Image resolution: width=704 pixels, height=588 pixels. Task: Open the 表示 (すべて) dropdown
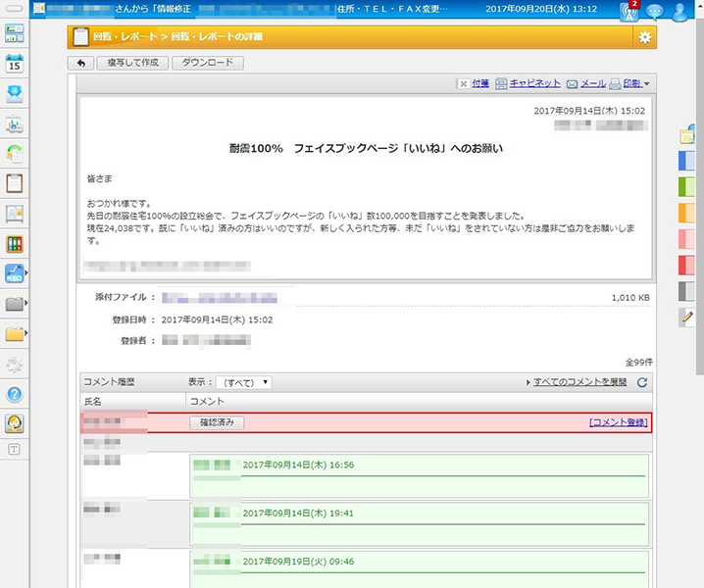tap(243, 382)
